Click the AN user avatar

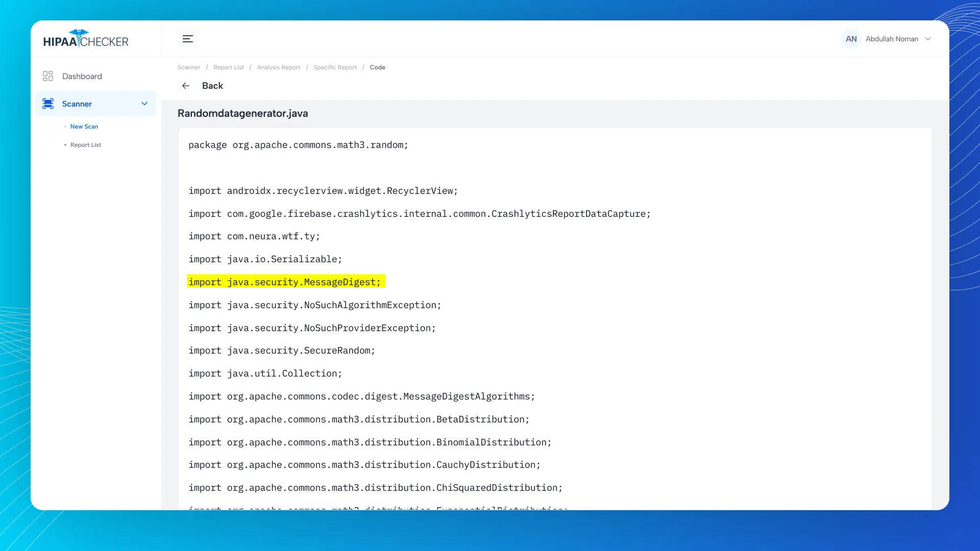click(x=851, y=39)
